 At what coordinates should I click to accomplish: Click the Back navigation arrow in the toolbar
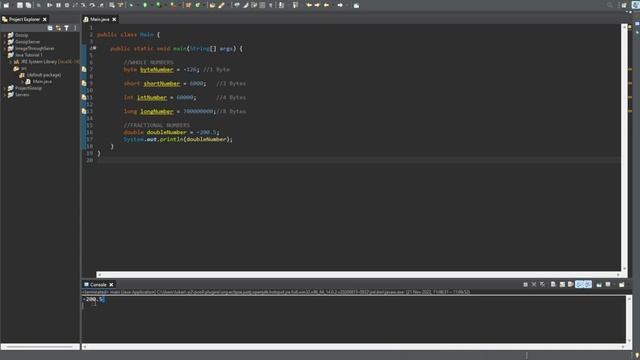[327, 5]
